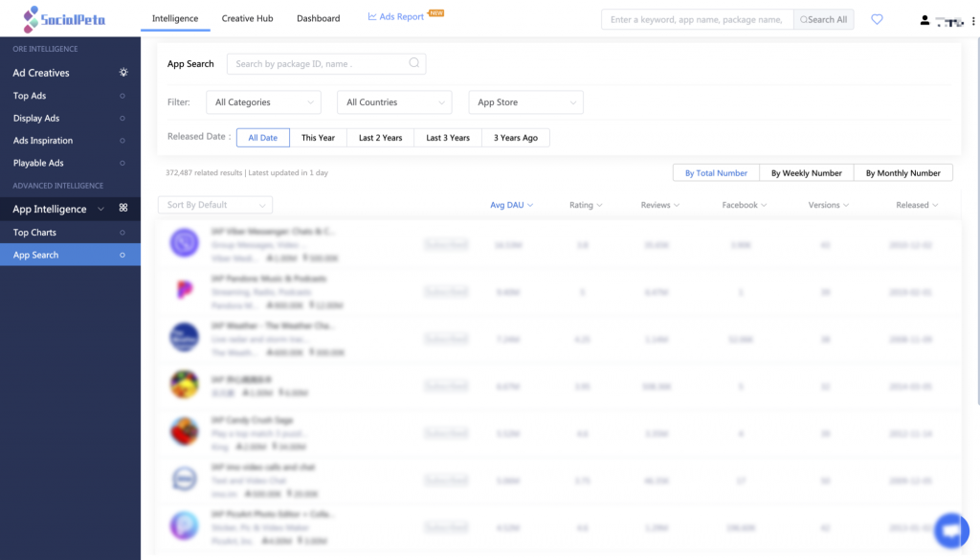
Task: Select the This Year release date filter
Action: [x=318, y=138]
